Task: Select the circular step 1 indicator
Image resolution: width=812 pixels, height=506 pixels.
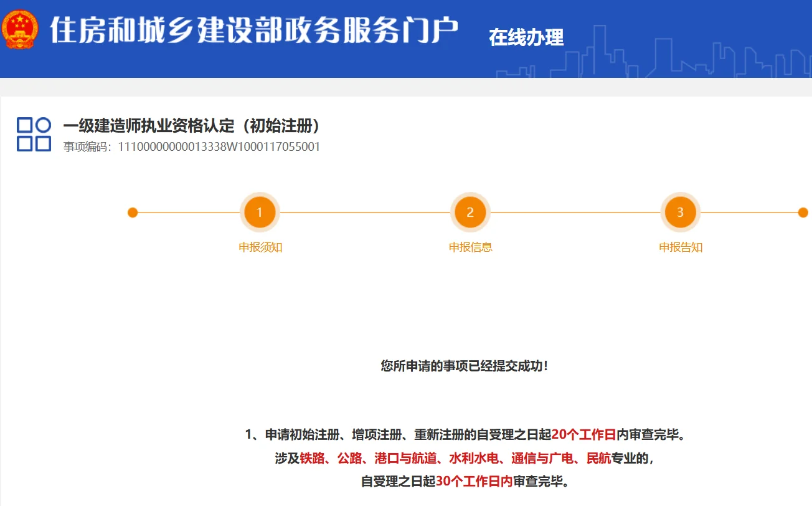Action: [260, 212]
